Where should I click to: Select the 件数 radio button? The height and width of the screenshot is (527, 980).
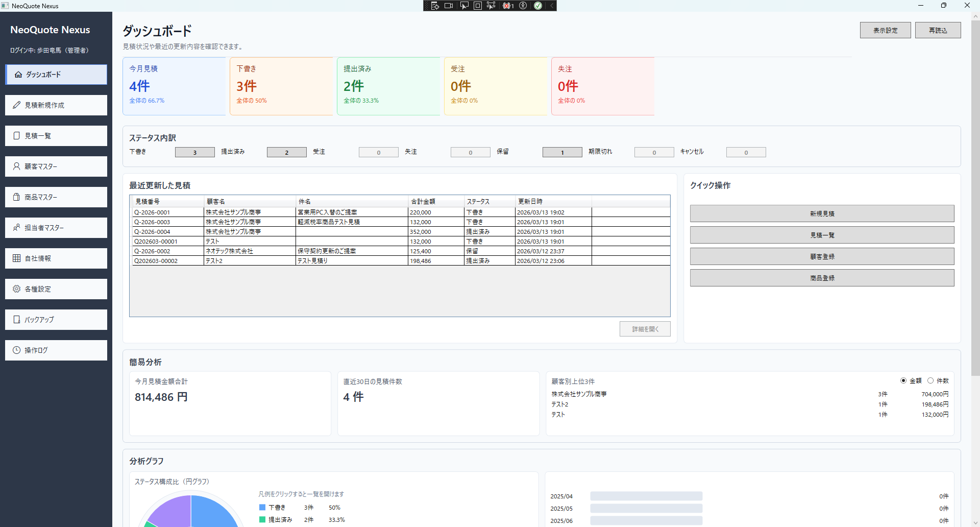[x=930, y=381]
